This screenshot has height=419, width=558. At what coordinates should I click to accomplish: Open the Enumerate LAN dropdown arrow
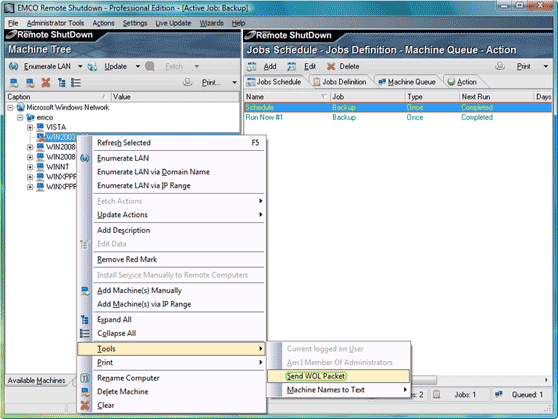[80, 67]
